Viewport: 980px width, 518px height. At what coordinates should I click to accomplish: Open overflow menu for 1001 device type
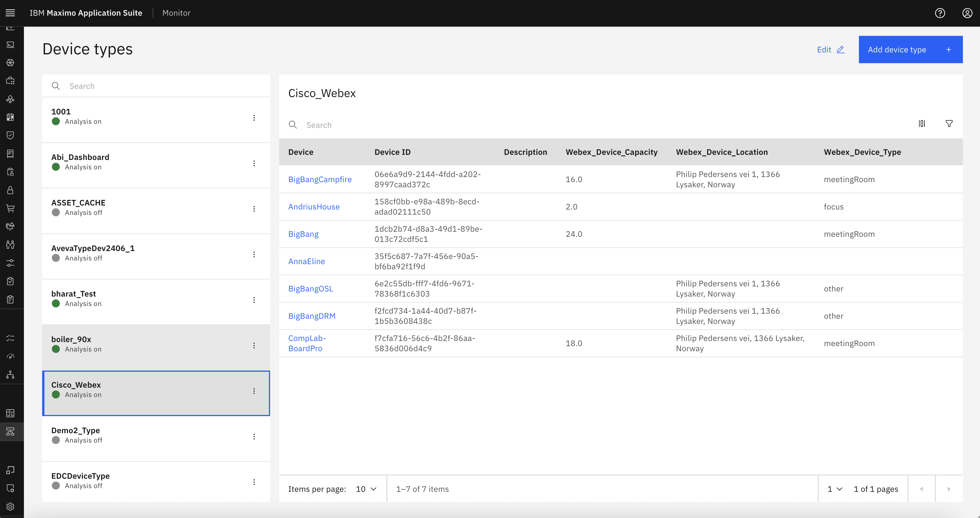(254, 118)
